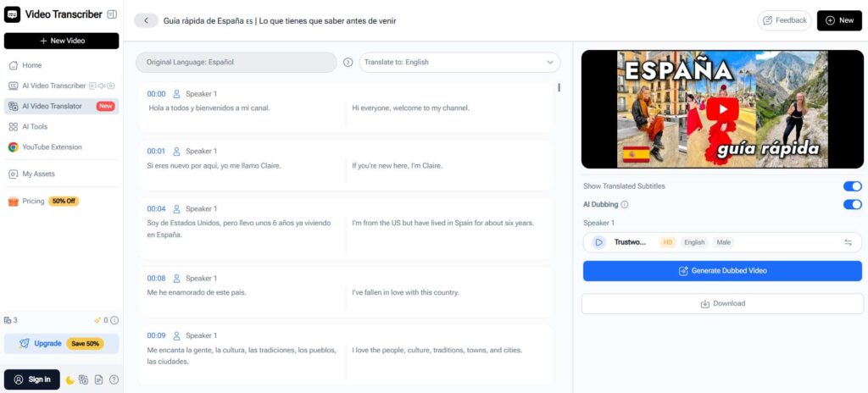Click the New badge on AI Video Translator

105,106
